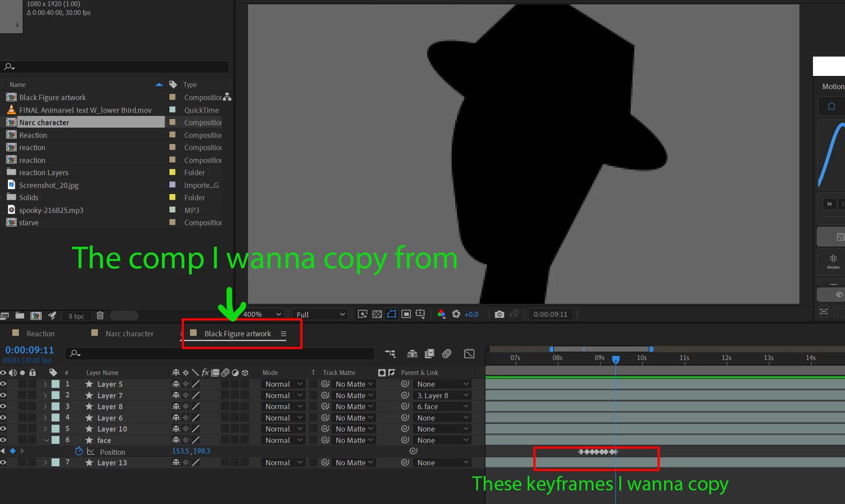
Task: Switch to the Reaction timeline tab
Action: pyautogui.click(x=40, y=334)
